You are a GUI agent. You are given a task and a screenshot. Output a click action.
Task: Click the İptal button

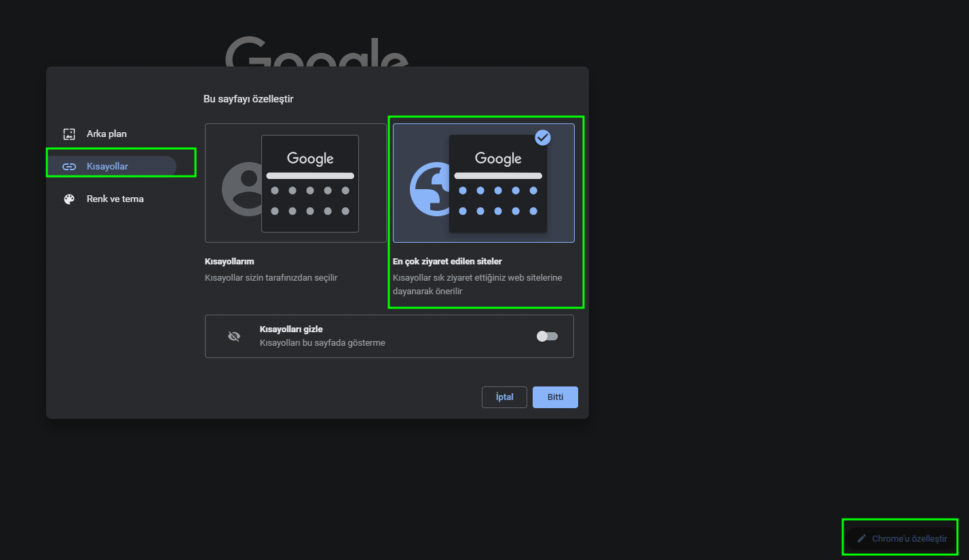click(504, 397)
